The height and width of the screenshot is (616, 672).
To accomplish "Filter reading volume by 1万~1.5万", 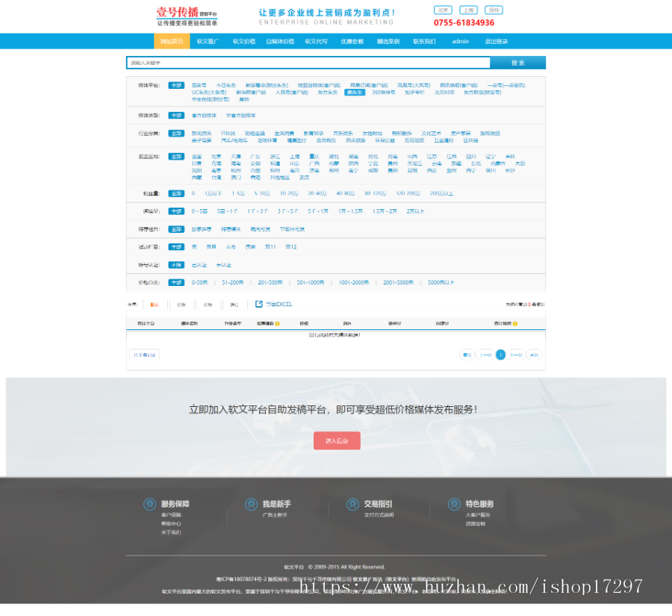I will 350,211.
